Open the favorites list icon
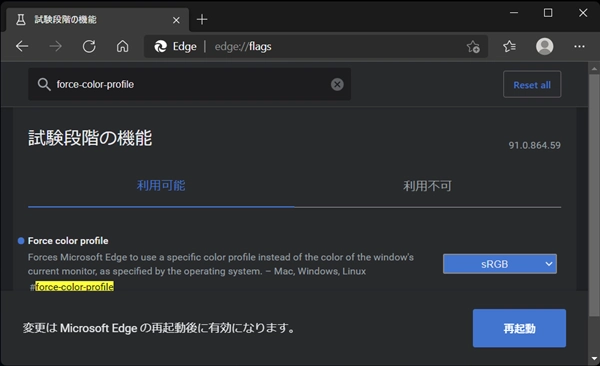The width and height of the screenshot is (600, 366). pyautogui.click(x=509, y=46)
